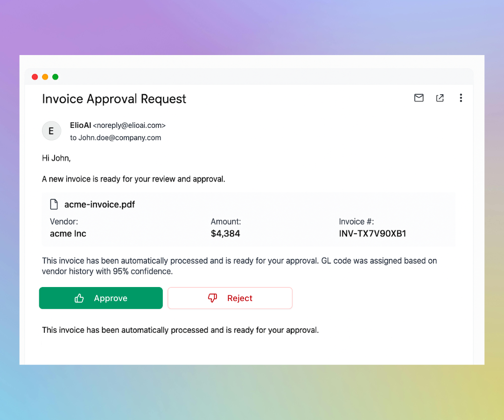Click recipient John.doe@company.com
The width and height of the screenshot is (504, 420).
[119, 138]
